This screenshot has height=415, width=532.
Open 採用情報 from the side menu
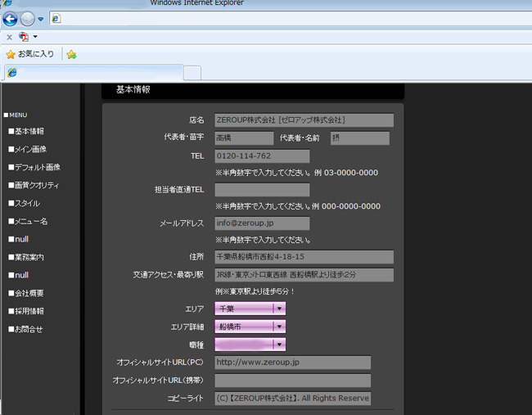[29, 311]
